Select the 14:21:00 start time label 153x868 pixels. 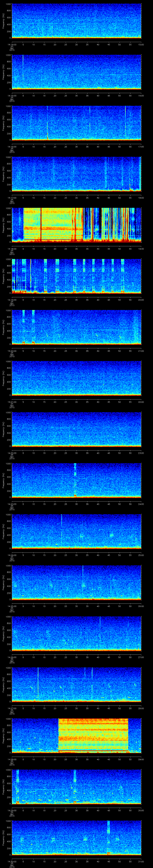click(12, 402)
